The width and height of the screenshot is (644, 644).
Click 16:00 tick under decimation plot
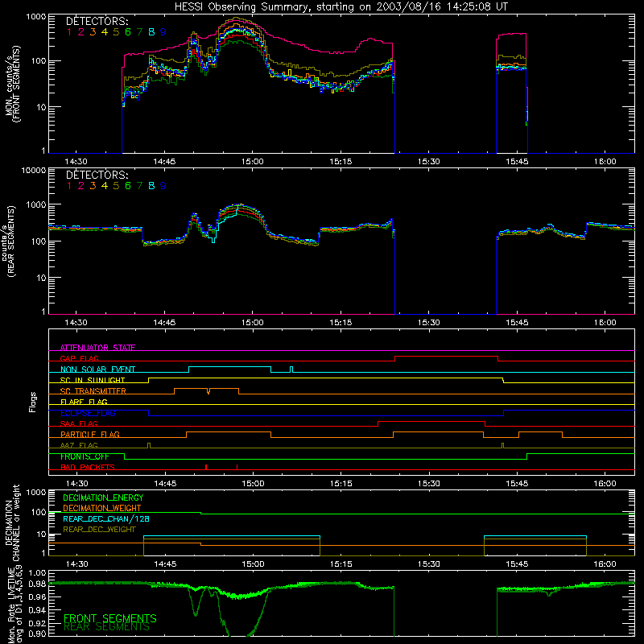[x=605, y=564]
